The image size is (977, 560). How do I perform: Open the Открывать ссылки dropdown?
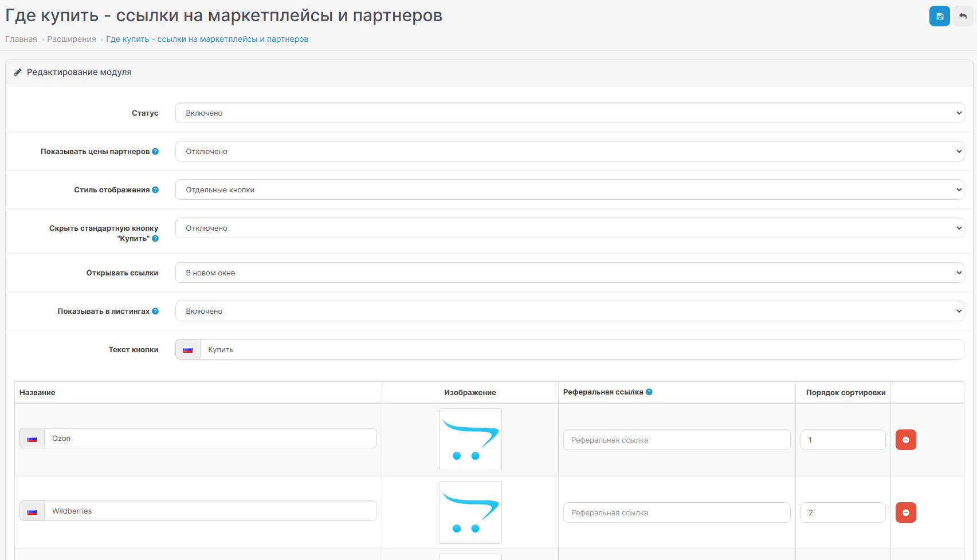570,273
